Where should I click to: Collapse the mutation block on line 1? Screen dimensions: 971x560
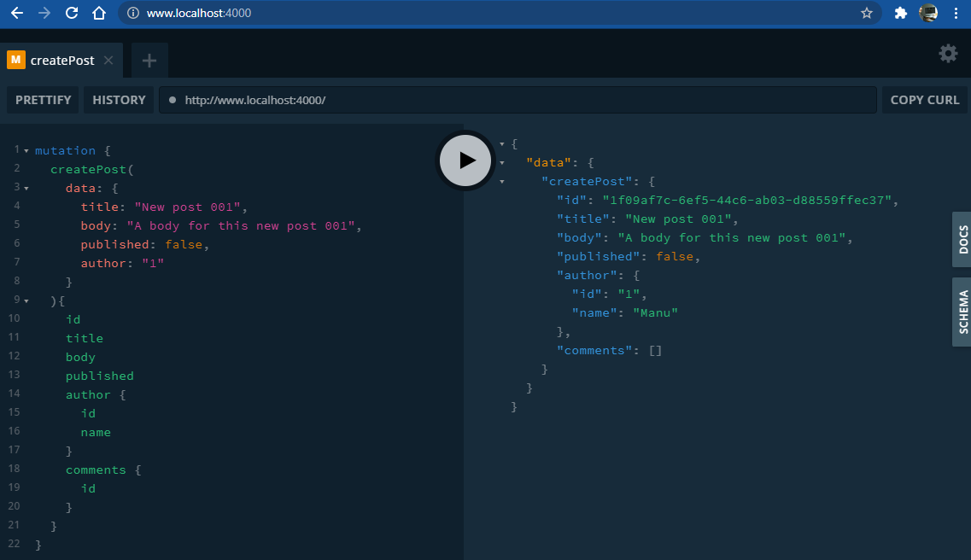pos(26,151)
